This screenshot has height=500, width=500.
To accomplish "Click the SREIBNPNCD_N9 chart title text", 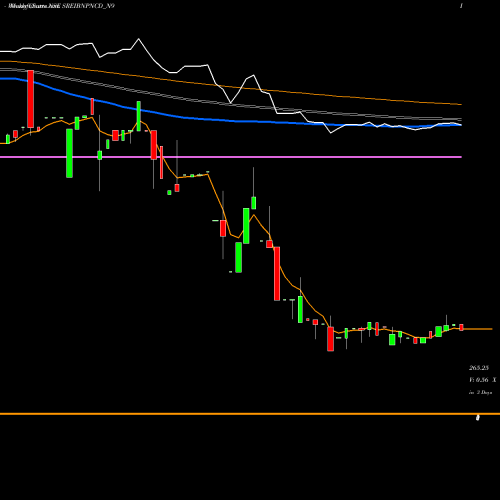I will click(x=88, y=6).
